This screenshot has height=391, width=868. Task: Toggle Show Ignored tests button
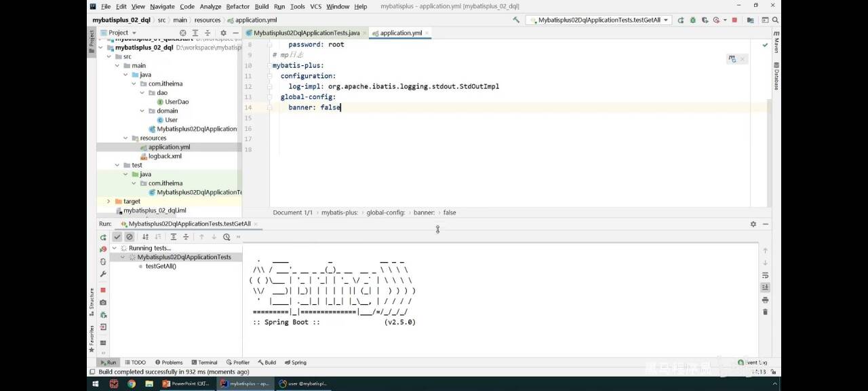130,237
